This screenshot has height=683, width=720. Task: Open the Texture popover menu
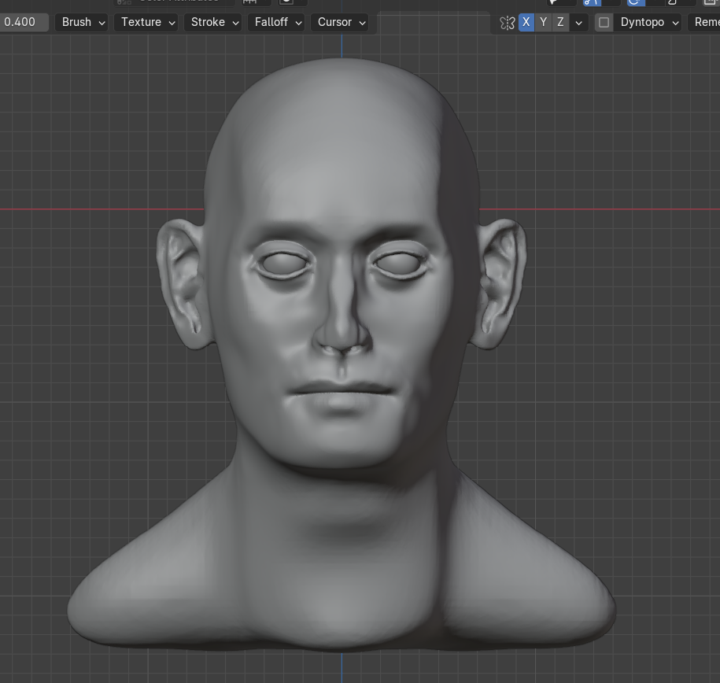click(148, 22)
